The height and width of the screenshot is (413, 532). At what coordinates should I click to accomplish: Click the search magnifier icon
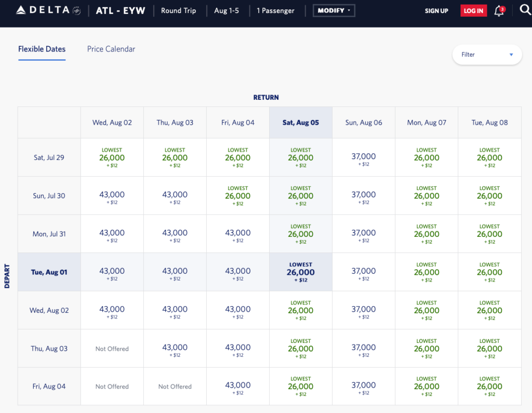[x=525, y=10]
